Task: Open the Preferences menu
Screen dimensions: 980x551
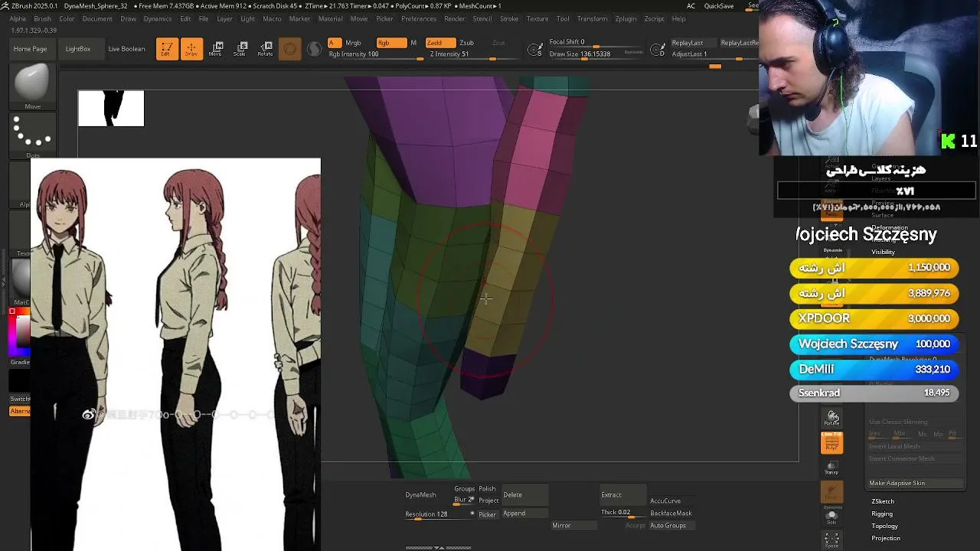Action: pyautogui.click(x=419, y=19)
